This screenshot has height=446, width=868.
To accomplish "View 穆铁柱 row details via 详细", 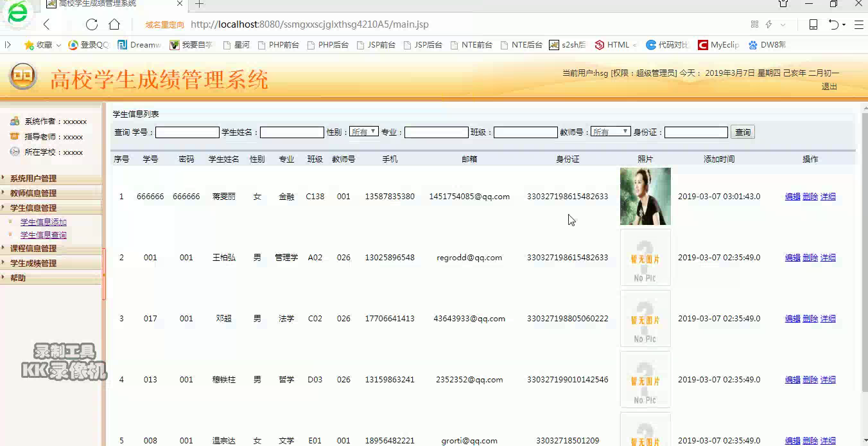I will click(828, 380).
